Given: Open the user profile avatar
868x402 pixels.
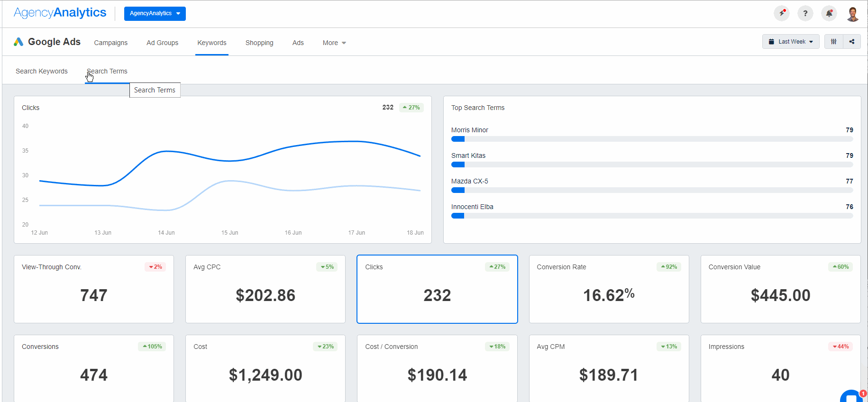Looking at the screenshot, I should [x=853, y=14].
